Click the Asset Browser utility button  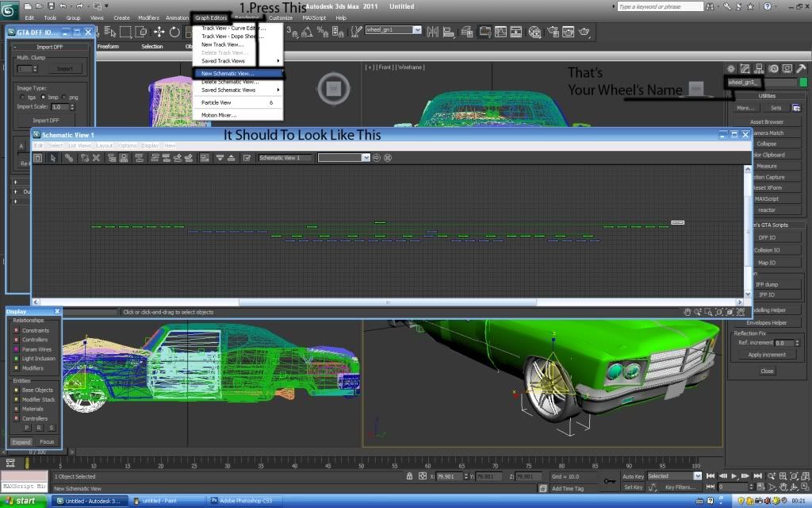(767, 121)
